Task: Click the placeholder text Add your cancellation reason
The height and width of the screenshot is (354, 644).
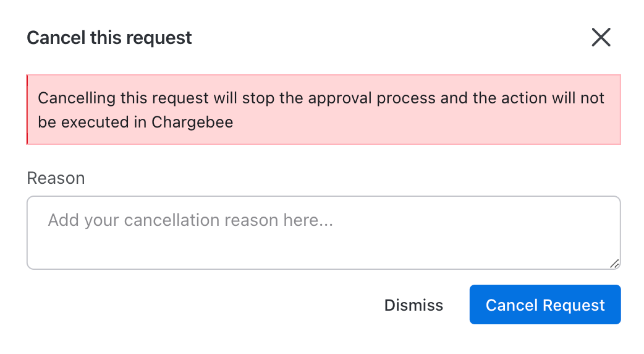Action: 190,220
